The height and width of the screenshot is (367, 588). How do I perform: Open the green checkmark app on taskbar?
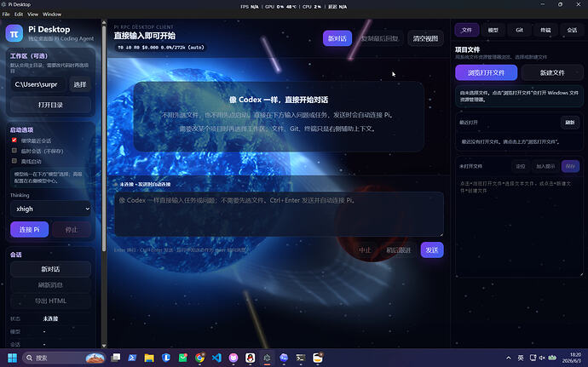(x=183, y=358)
